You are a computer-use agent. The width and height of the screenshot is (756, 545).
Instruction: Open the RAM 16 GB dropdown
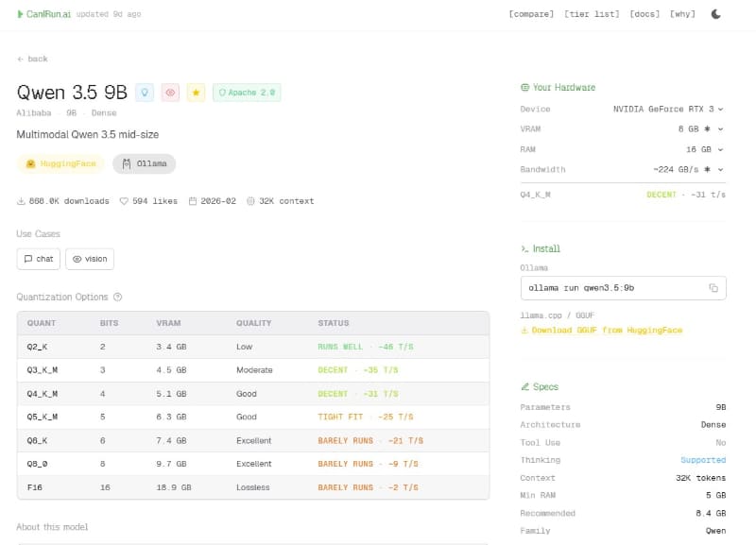(x=704, y=149)
